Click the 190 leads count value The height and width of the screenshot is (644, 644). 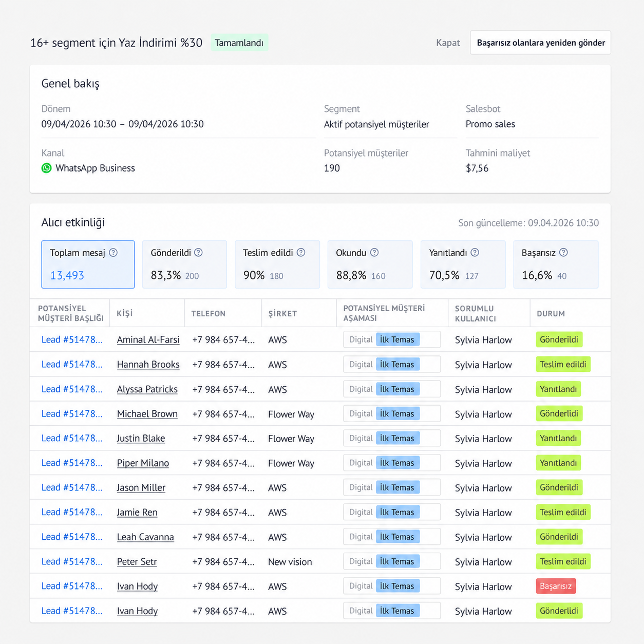pos(332,168)
